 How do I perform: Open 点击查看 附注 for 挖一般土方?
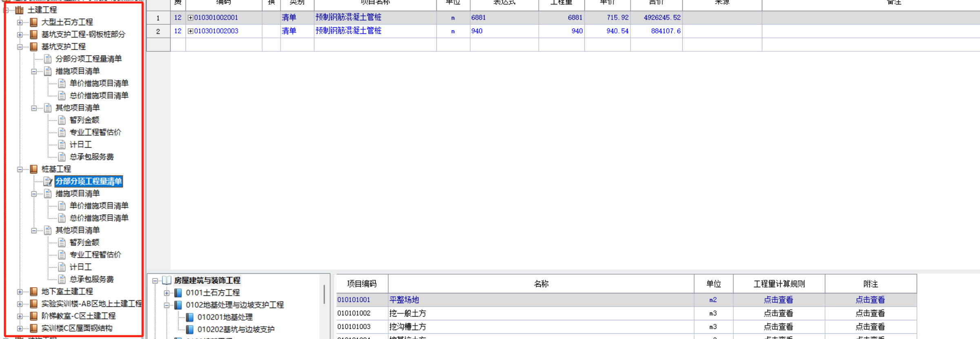870,313
